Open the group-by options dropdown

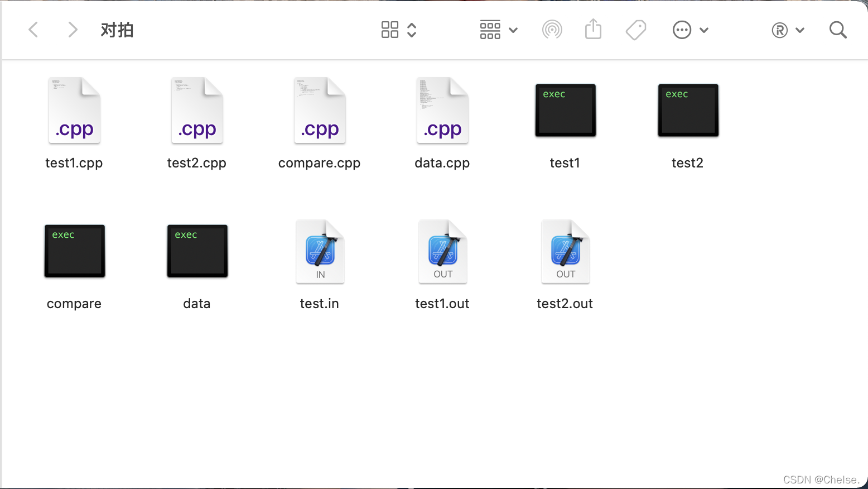click(499, 30)
